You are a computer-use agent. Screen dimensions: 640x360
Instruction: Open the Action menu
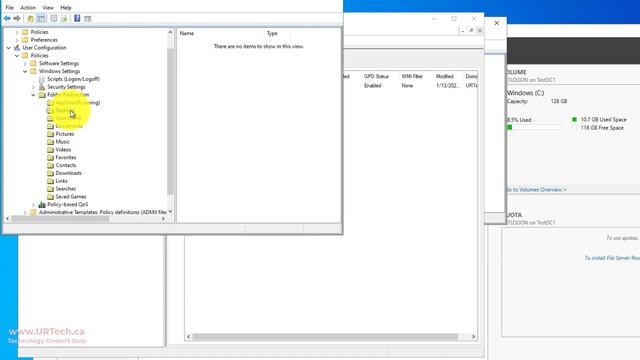(28, 8)
